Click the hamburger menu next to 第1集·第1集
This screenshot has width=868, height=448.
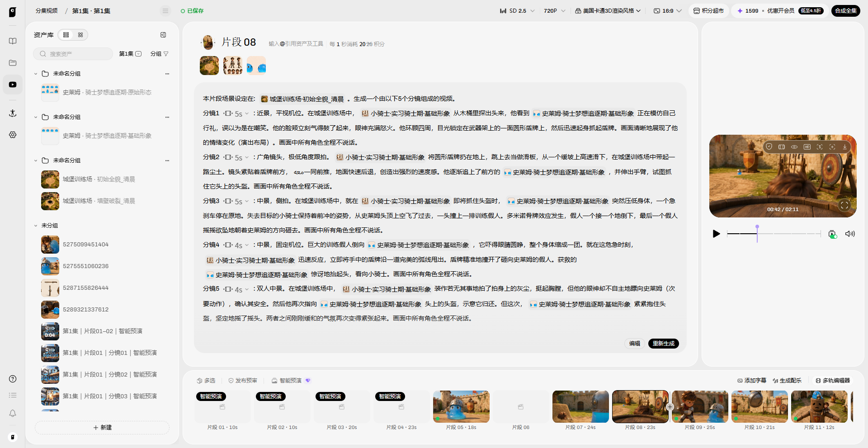pos(165,11)
